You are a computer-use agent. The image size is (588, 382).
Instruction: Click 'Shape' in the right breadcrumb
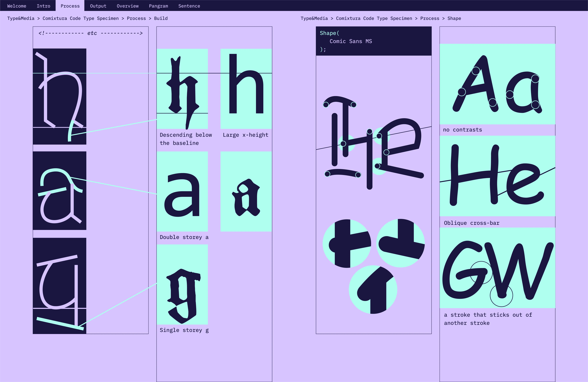[x=454, y=18]
